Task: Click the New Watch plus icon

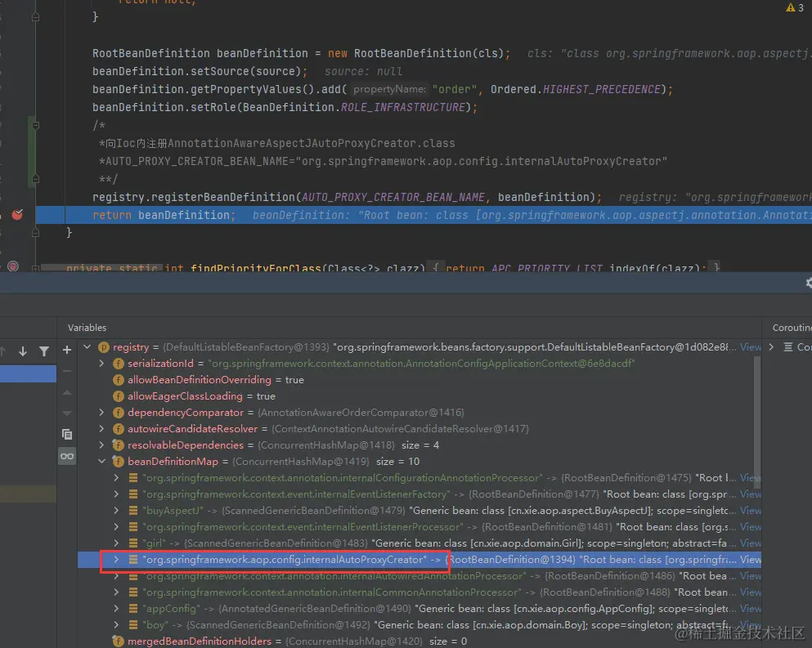Action: click(x=67, y=351)
